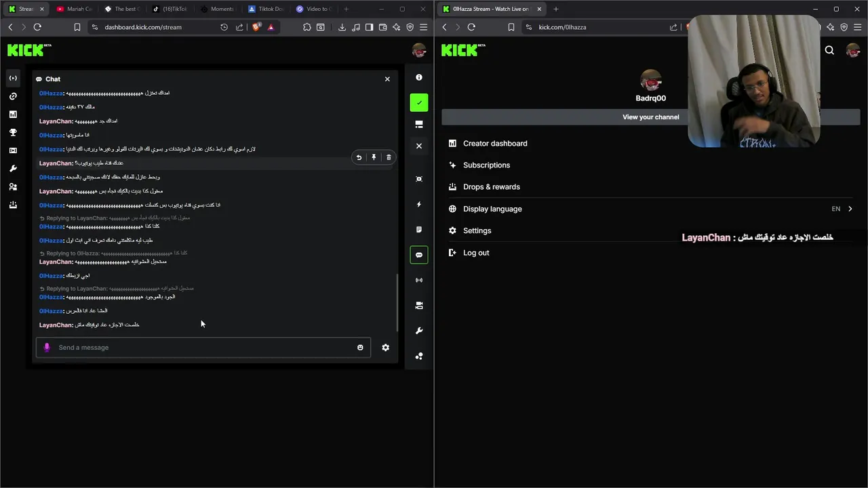Image resolution: width=868 pixels, height=488 pixels.
Task: Toggle the highlighted chat panel icon in stream toolbar
Action: (x=419, y=255)
